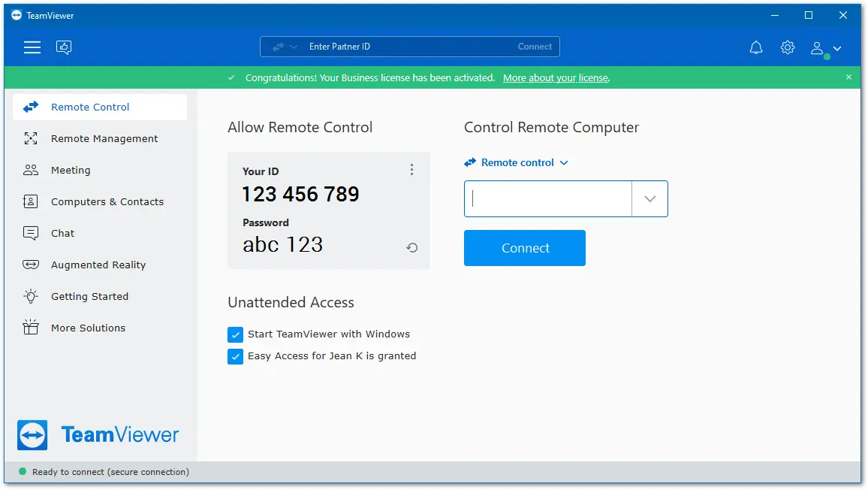Open the account profile menu
Viewport: 868px width, 490px height.
(x=826, y=49)
